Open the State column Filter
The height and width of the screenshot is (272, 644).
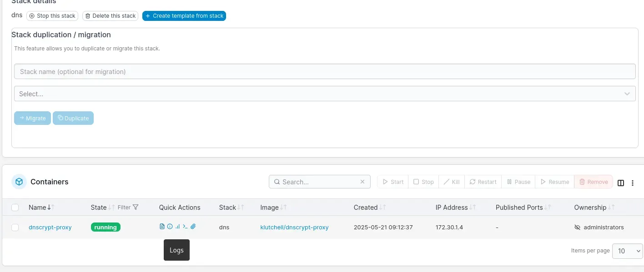(x=128, y=207)
